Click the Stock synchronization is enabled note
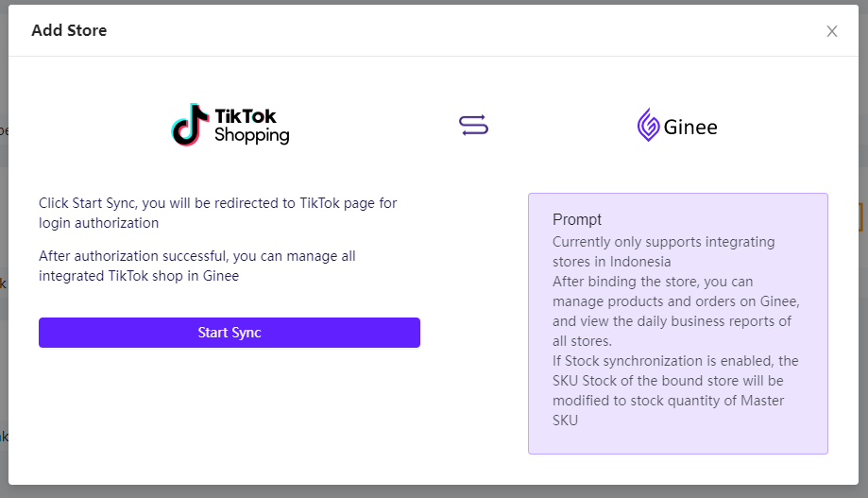Screen dimensions: 868x498 tap(675, 361)
